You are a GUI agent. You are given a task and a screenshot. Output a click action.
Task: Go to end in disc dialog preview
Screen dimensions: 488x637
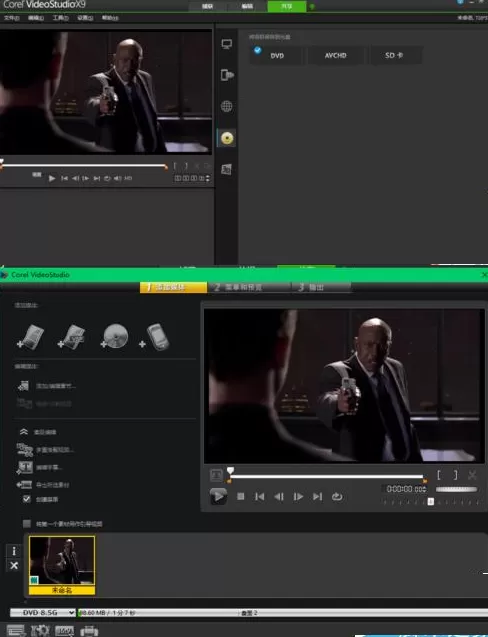pyautogui.click(x=317, y=496)
